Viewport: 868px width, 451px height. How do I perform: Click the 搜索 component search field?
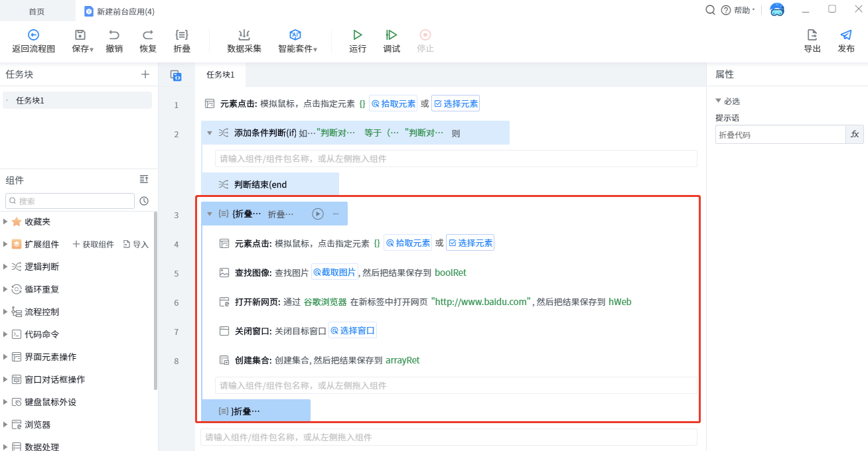coord(70,201)
